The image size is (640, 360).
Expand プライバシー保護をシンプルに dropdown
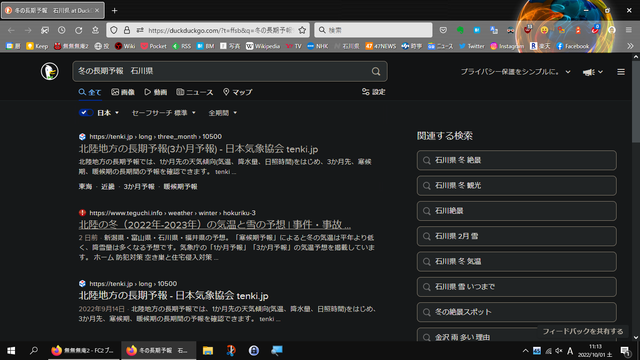click(x=516, y=72)
